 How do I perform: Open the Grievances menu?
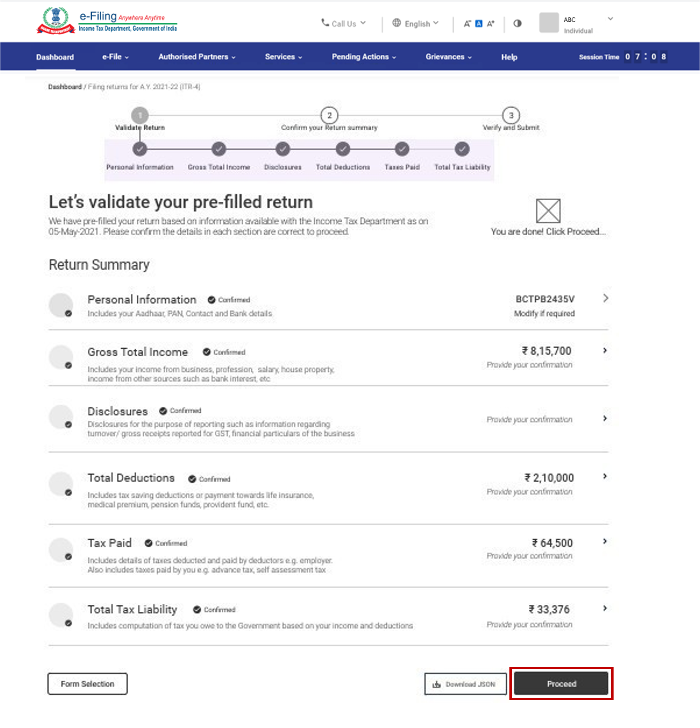(x=449, y=57)
